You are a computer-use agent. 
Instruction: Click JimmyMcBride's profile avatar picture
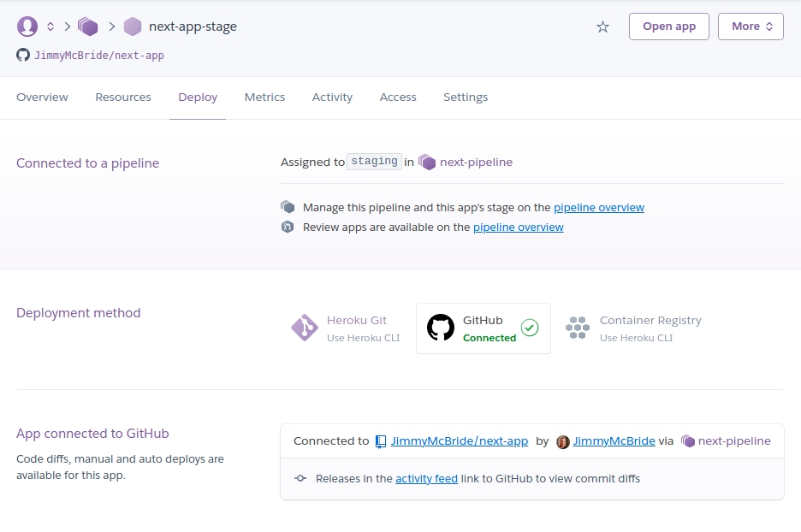point(562,441)
